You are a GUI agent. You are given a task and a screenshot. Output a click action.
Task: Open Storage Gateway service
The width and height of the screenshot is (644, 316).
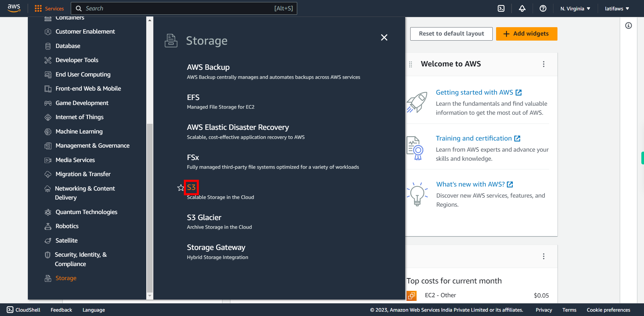point(216,247)
